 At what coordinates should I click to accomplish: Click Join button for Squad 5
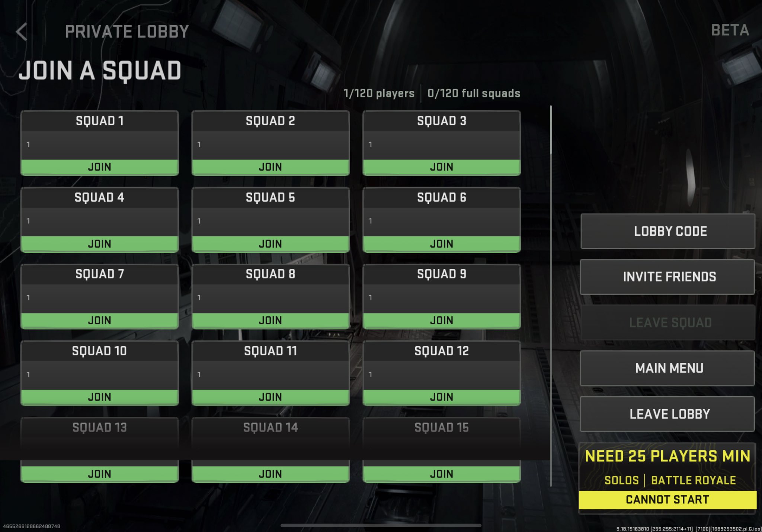click(270, 244)
